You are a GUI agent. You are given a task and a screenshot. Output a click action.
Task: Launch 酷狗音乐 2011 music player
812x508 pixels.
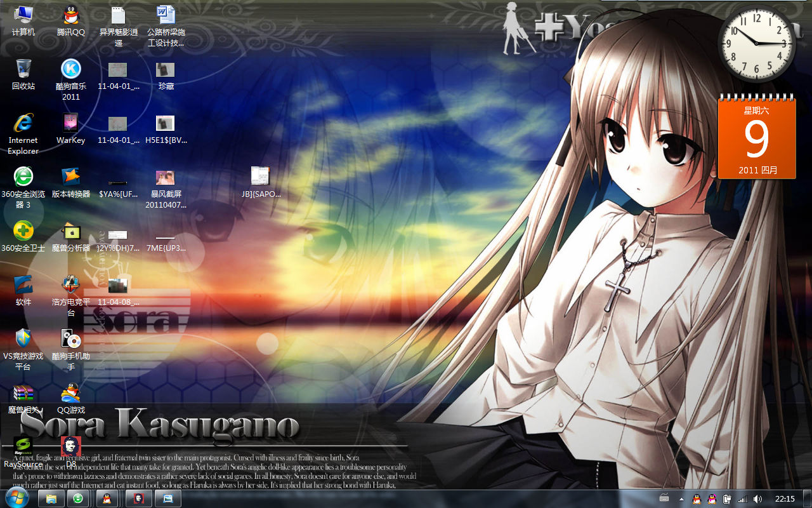coord(71,79)
